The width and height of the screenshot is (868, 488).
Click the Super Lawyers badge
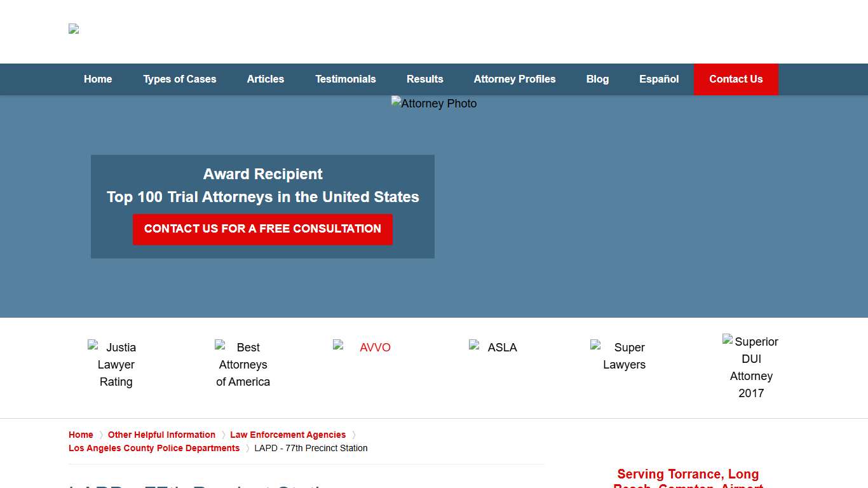coord(624,356)
